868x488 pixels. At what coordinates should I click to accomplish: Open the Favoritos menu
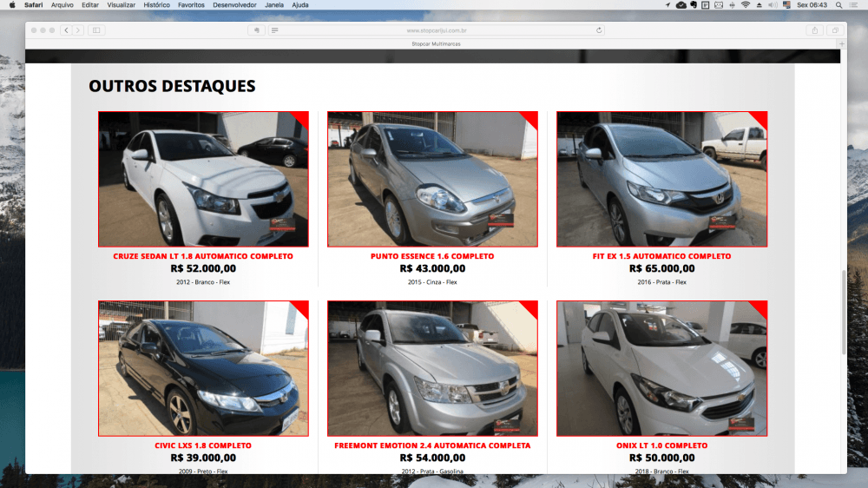(x=191, y=5)
